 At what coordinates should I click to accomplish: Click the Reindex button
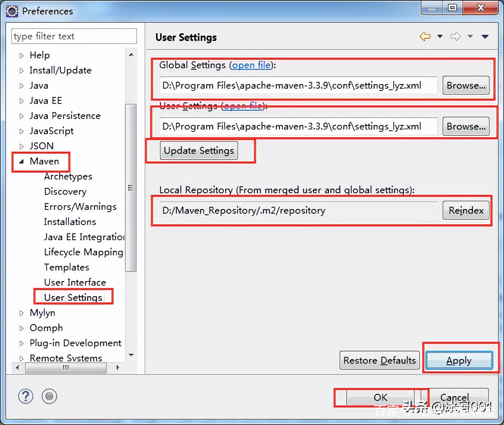(x=466, y=210)
